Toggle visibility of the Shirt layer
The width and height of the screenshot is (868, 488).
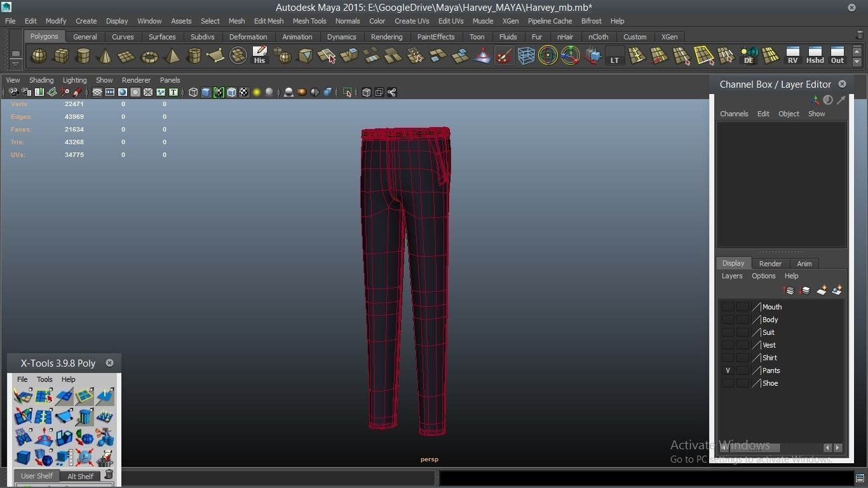728,358
